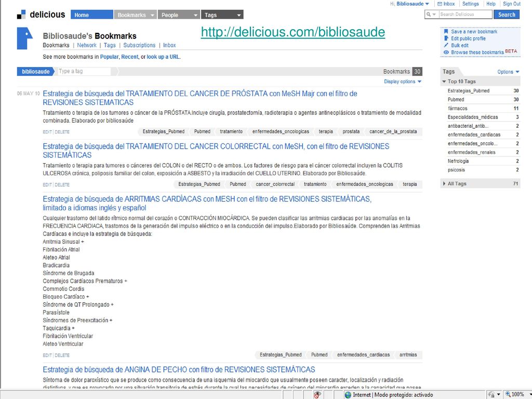The image size is (532, 399).
Task: Click the browser zoom 100% magnifier
Action: click(508, 394)
